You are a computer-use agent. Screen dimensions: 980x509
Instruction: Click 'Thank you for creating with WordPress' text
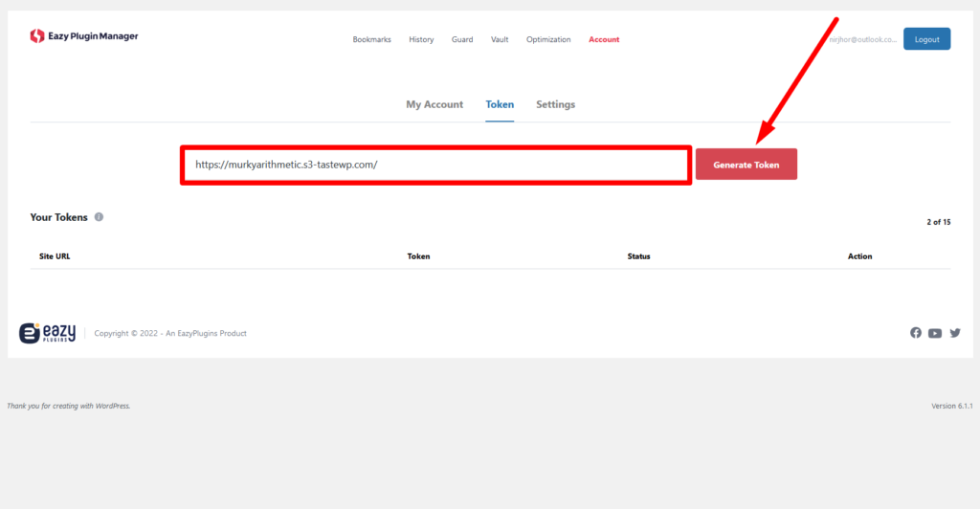pyautogui.click(x=69, y=406)
